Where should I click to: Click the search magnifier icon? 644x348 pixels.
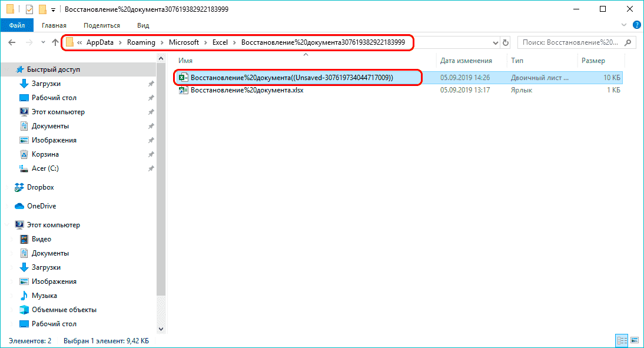(x=628, y=42)
